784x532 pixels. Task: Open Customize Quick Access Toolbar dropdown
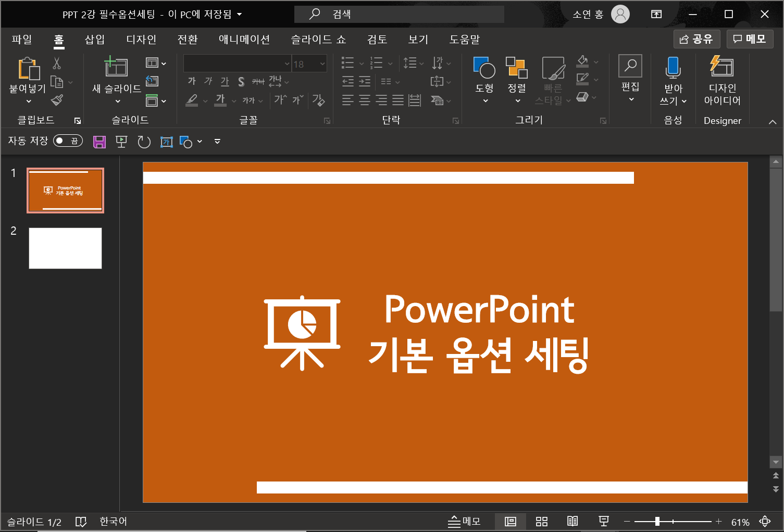[x=217, y=142]
